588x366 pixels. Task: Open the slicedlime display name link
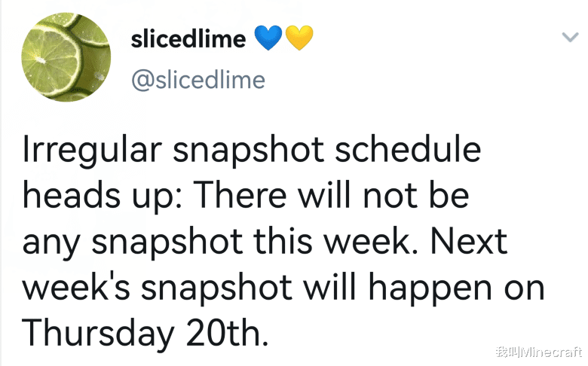click(x=188, y=39)
